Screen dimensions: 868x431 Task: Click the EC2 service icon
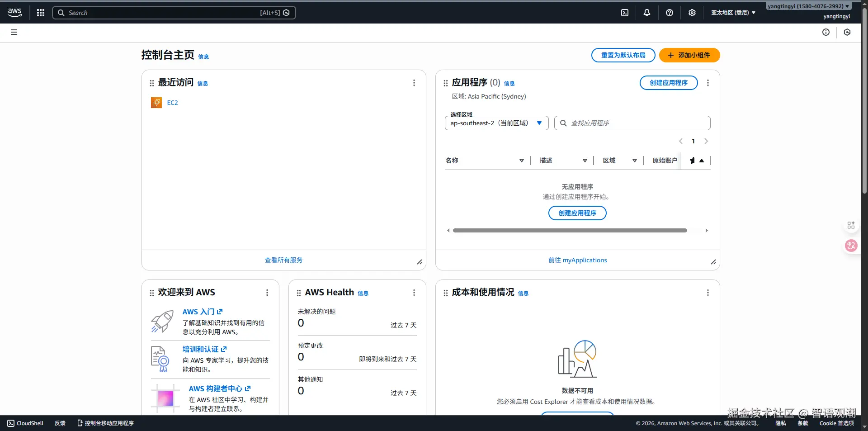pos(156,103)
